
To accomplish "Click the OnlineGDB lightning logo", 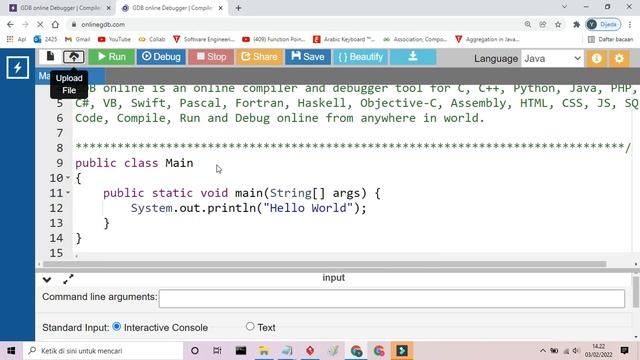I will (18, 67).
